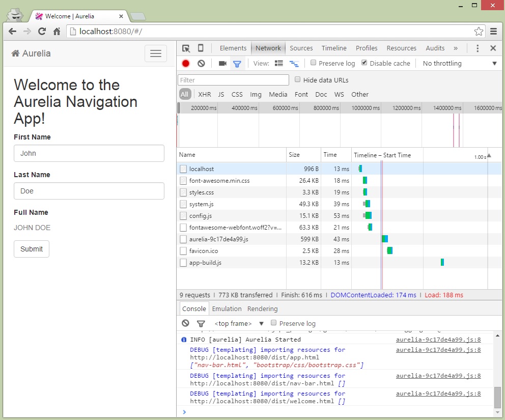Screen dimensions: 505x420
Task: Click the Aurelia home brand icon
Action: pos(15,53)
